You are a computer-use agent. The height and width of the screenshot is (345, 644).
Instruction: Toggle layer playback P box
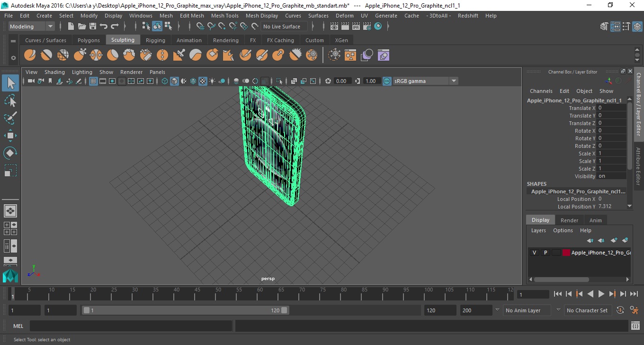pyautogui.click(x=546, y=253)
